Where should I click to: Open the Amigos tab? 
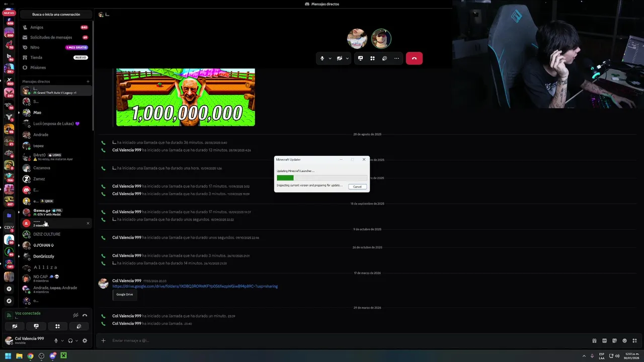click(x=56, y=27)
